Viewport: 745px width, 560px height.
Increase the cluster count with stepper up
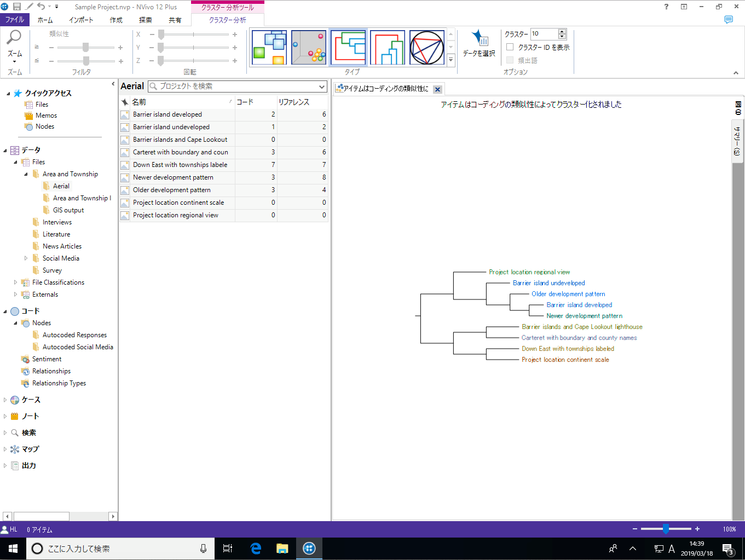(562, 31)
